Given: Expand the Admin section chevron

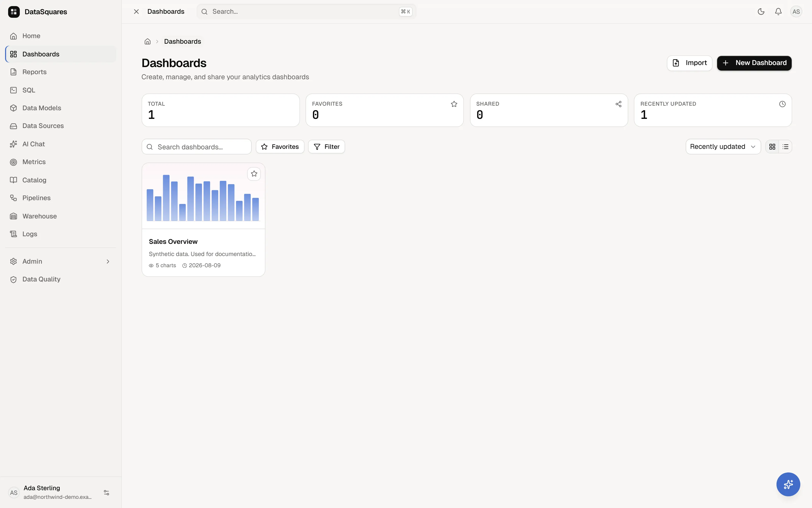Looking at the screenshot, I should (108, 261).
